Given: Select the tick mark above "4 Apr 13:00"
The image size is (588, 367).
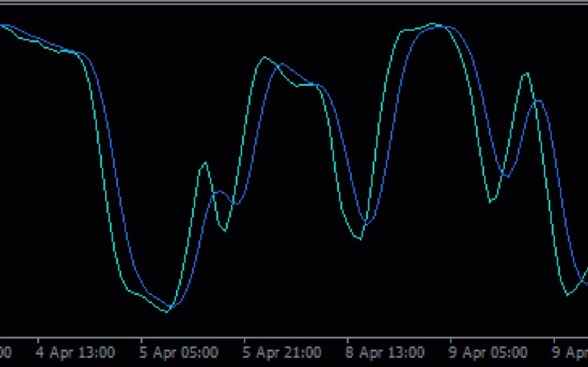Looking at the screenshot, I should 38,340.
